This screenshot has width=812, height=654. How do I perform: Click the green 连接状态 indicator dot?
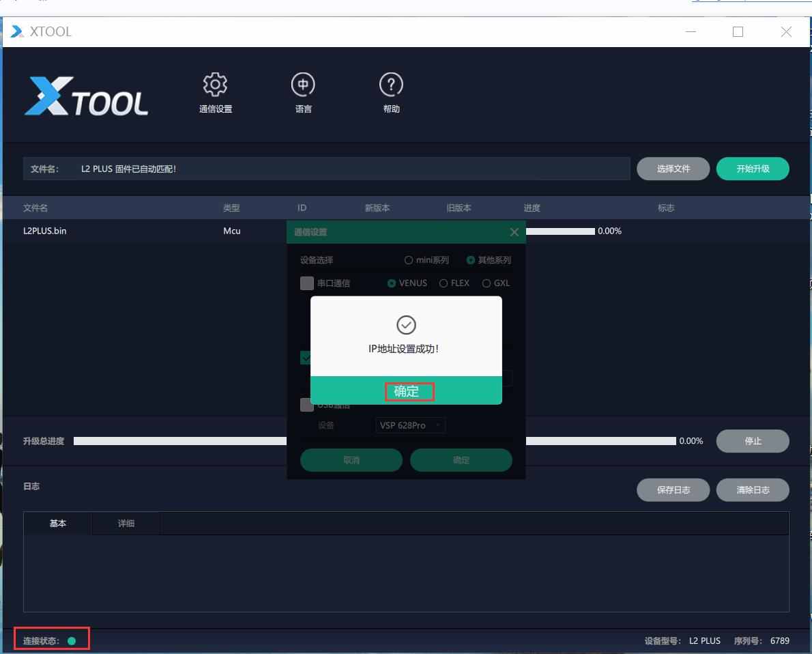(72, 641)
